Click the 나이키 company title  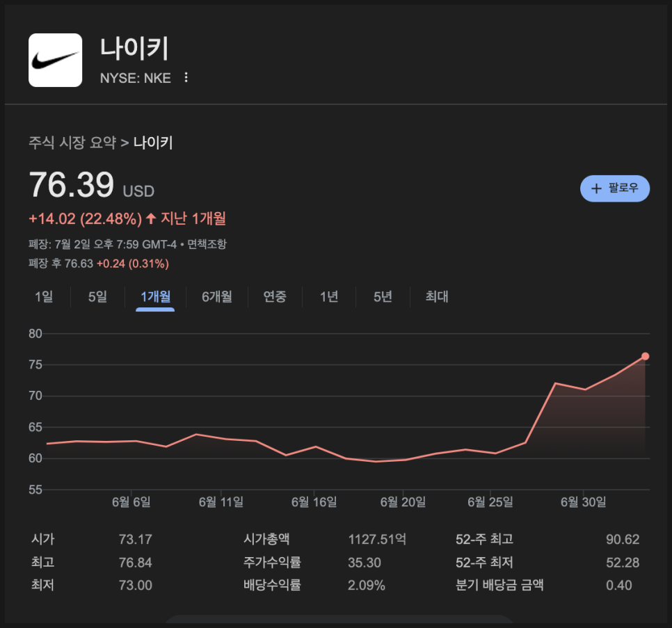point(134,48)
